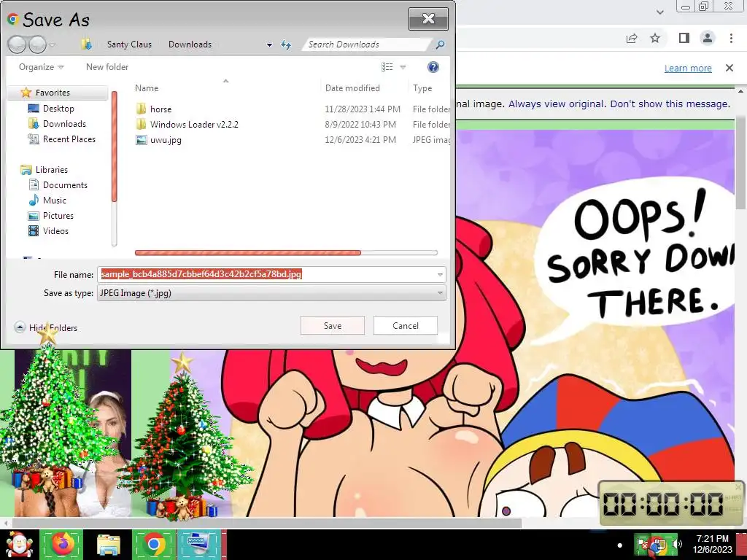Image resolution: width=747 pixels, height=560 pixels.
Task: Open the Santa Start button
Action: point(18,545)
